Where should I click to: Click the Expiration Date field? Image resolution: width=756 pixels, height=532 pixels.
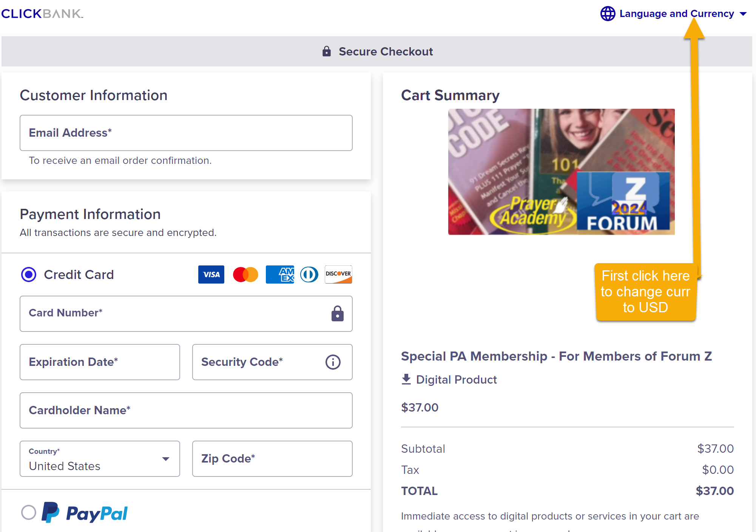pos(100,362)
